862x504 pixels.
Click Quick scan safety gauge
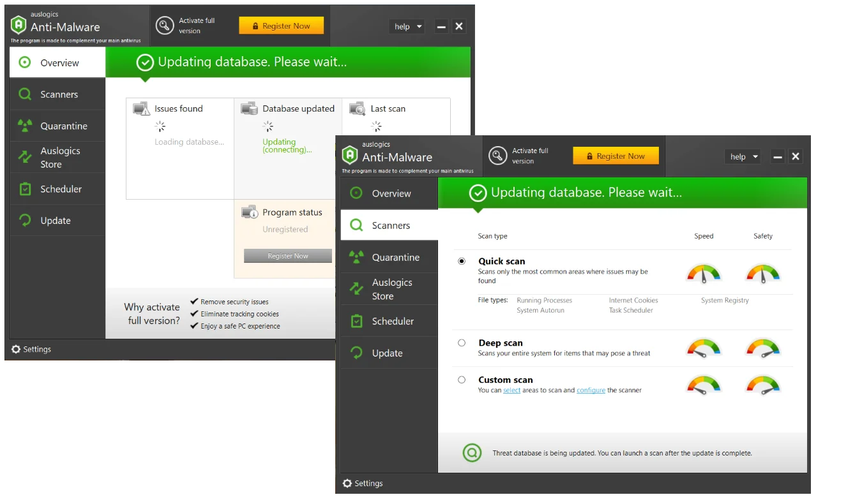pos(763,274)
